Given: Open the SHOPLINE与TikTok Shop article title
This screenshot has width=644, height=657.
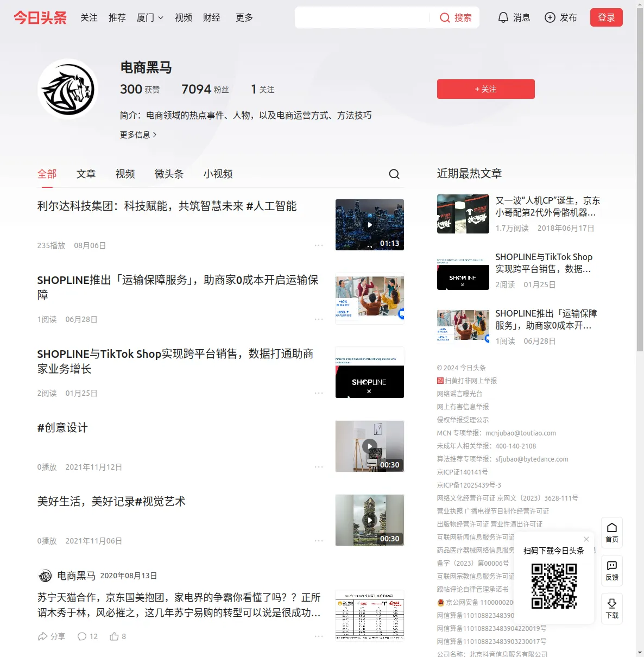Looking at the screenshot, I should coord(175,361).
